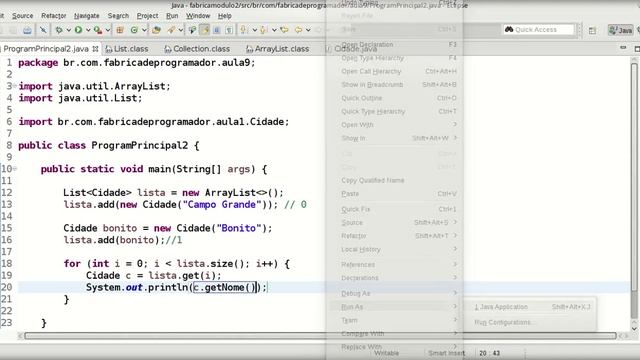Click the Open Perspective icon
This screenshot has height=360, width=640.
pos(592,30)
